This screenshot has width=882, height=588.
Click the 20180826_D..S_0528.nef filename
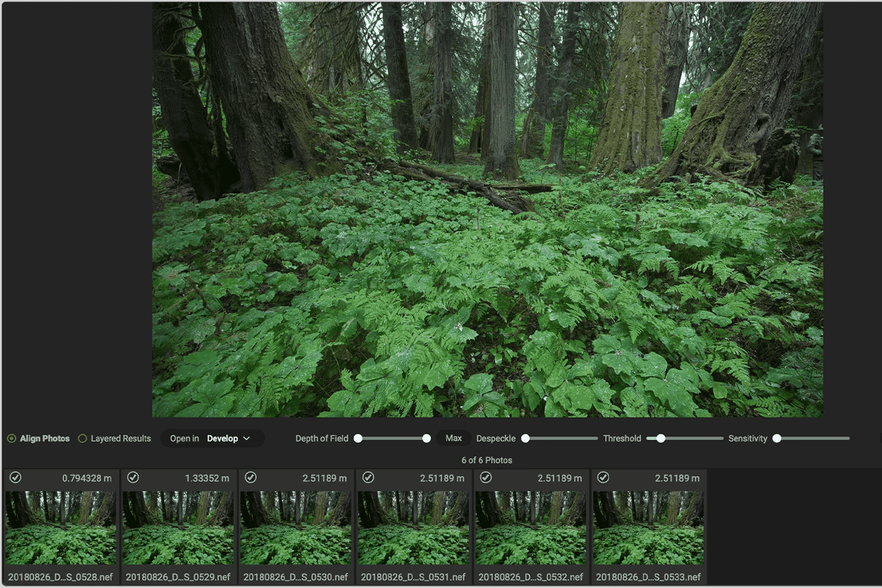[60, 577]
